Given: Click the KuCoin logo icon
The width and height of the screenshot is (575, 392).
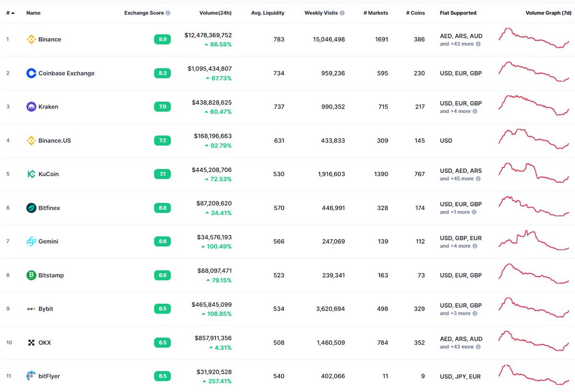Looking at the screenshot, I should 31,174.
